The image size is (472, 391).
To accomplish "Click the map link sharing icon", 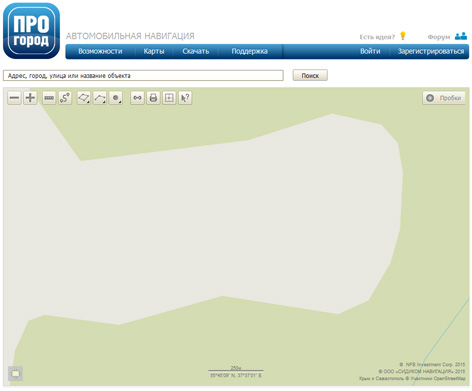I will (x=137, y=98).
